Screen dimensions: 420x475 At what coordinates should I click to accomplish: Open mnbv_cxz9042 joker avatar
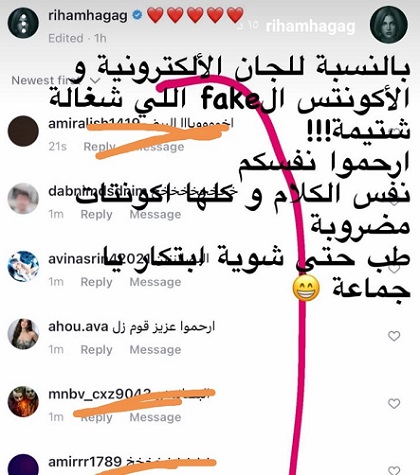point(23,401)
